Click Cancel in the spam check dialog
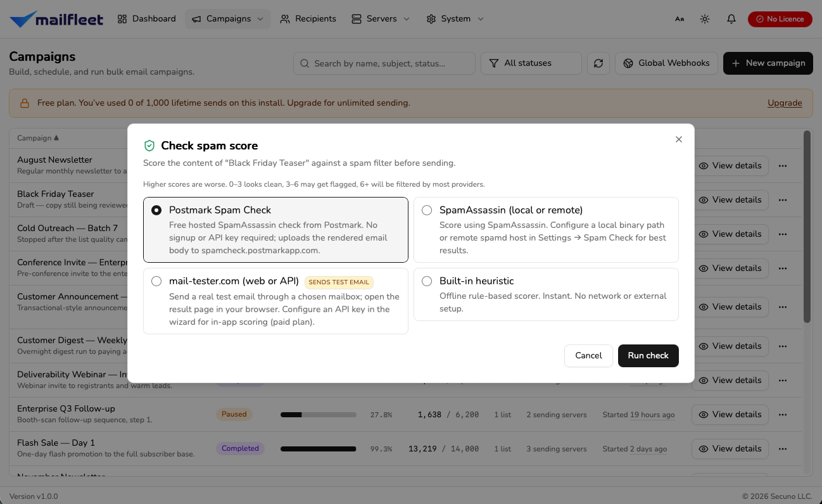 (588, 356)
